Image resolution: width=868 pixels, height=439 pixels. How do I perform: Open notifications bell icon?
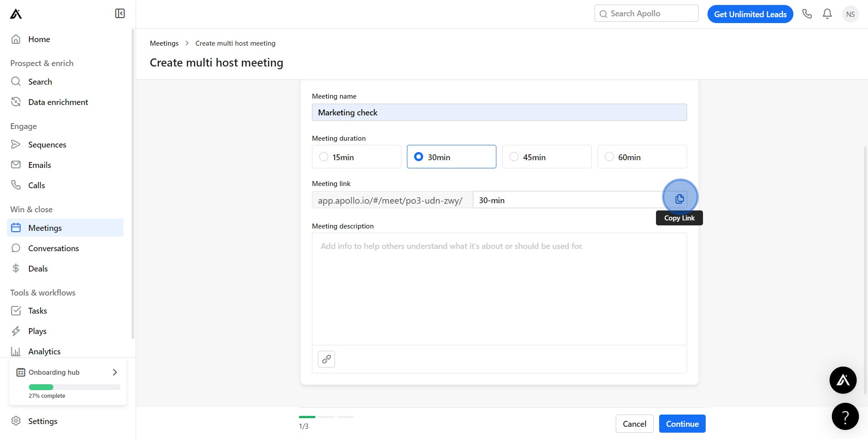pyautogui.click(x=827, y=14)
